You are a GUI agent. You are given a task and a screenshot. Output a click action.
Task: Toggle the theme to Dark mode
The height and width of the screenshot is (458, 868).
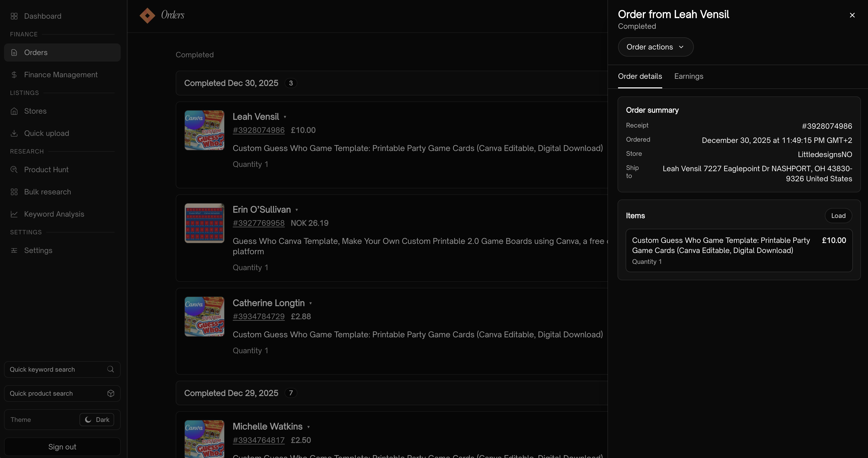point(96,420)
